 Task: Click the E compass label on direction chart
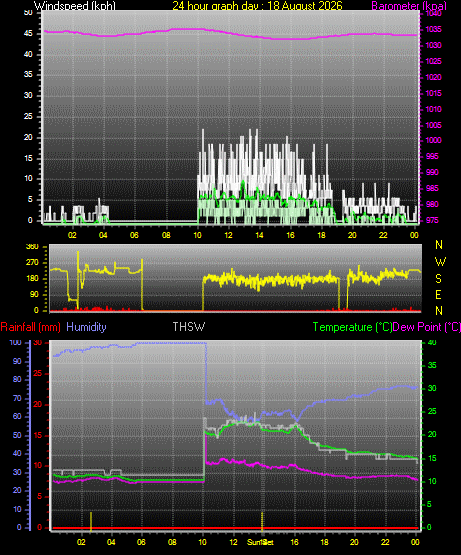(438, 294)
